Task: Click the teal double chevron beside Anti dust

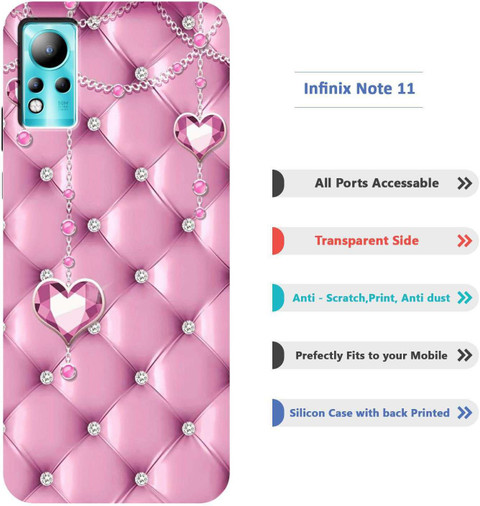Action: click(x=465, y=298)
